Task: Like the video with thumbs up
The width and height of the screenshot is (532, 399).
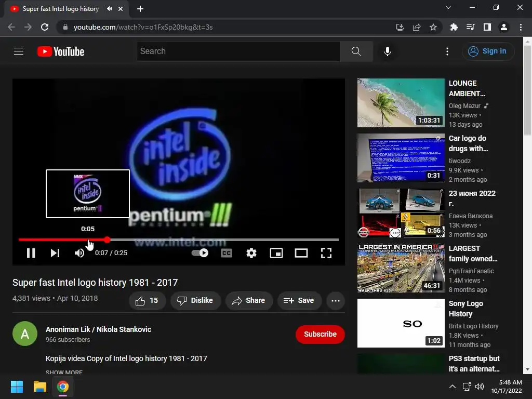Action: (147, 301)
